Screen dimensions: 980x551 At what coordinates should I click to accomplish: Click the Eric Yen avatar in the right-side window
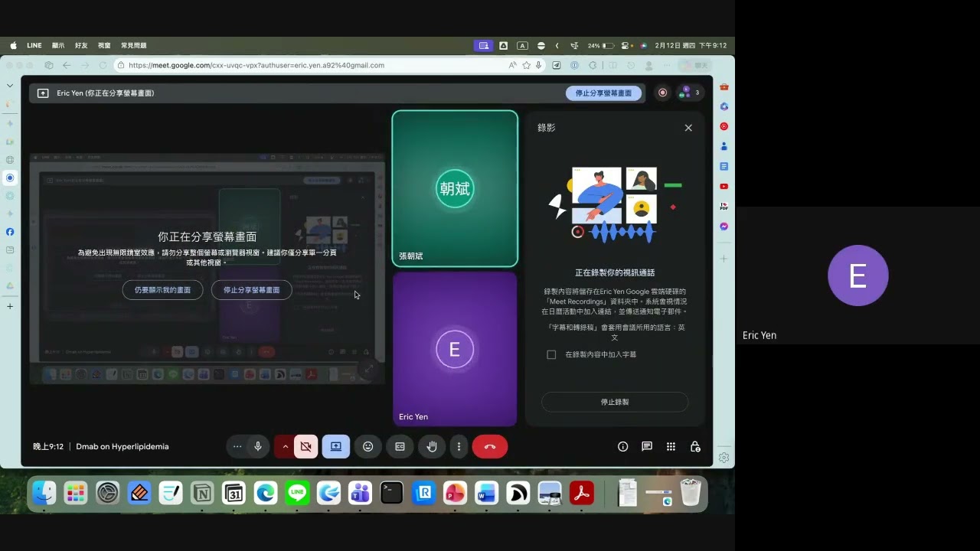[x=858, y=275]
